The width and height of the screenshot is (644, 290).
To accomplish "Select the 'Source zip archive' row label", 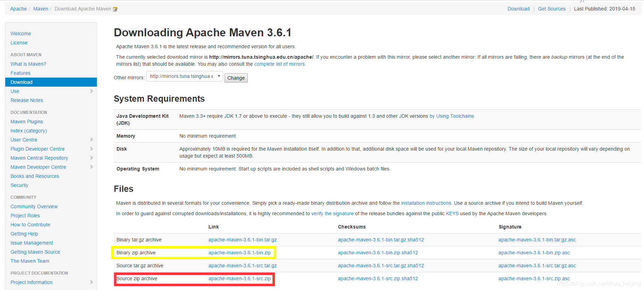I will tap(137, 278).
